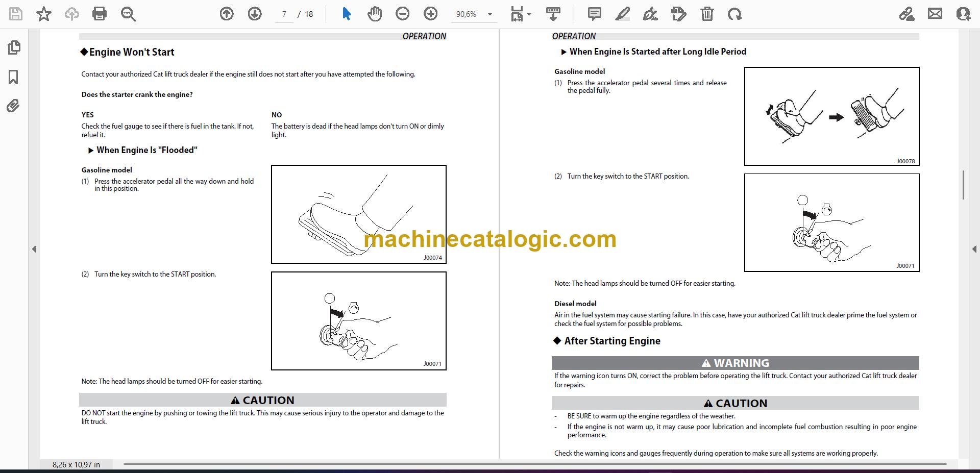The height and width of the screenshot is (473, 980).
Task: Go to next page arrow
Action: tap(255, 14)
